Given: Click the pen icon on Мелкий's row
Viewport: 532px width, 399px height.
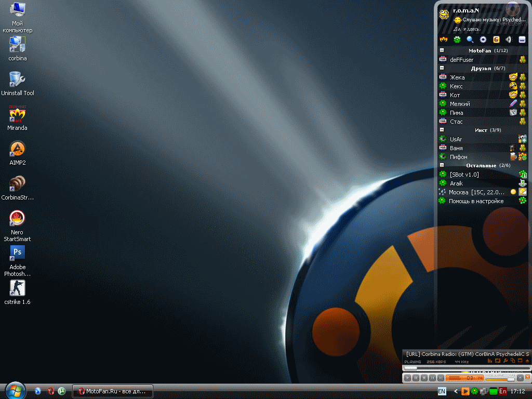Looking at the screenshot, I should point(513,103).
